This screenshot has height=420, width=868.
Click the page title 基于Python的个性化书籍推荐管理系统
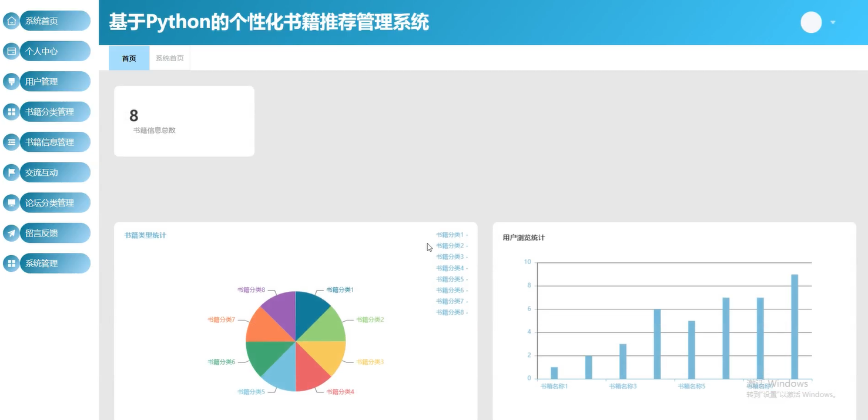[x=269, y=22]
